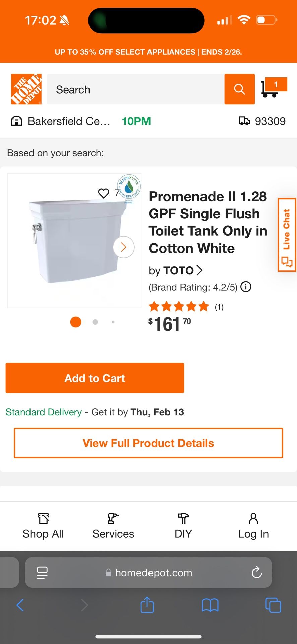
Task: Show next product image with arrow
Action: click(124, 247)
